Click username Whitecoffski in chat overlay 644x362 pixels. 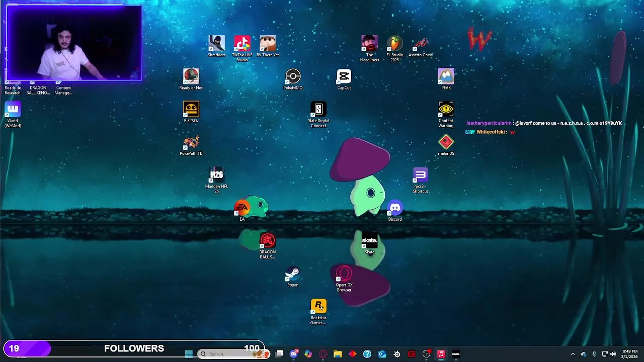[x=491, y=132]
